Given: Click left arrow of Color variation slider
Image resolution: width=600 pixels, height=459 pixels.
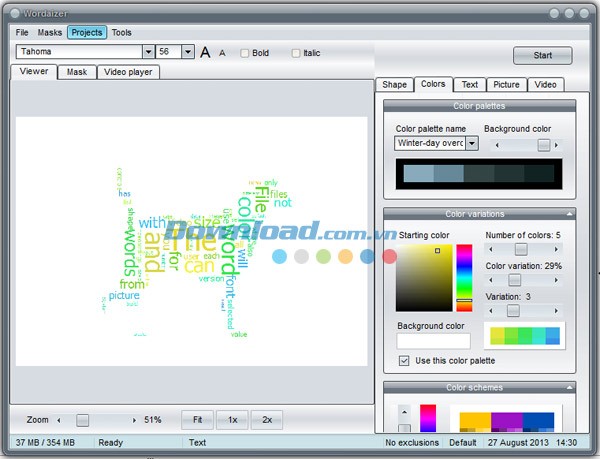Looking at the screenshot, I should point(489,280).
